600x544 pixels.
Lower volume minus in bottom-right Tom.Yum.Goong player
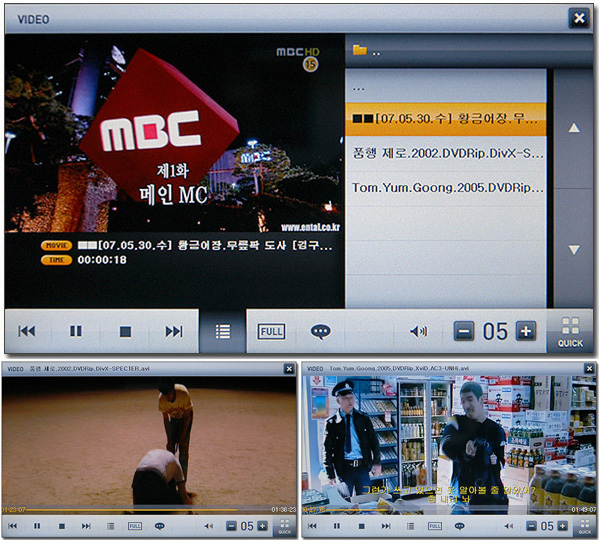531,526
